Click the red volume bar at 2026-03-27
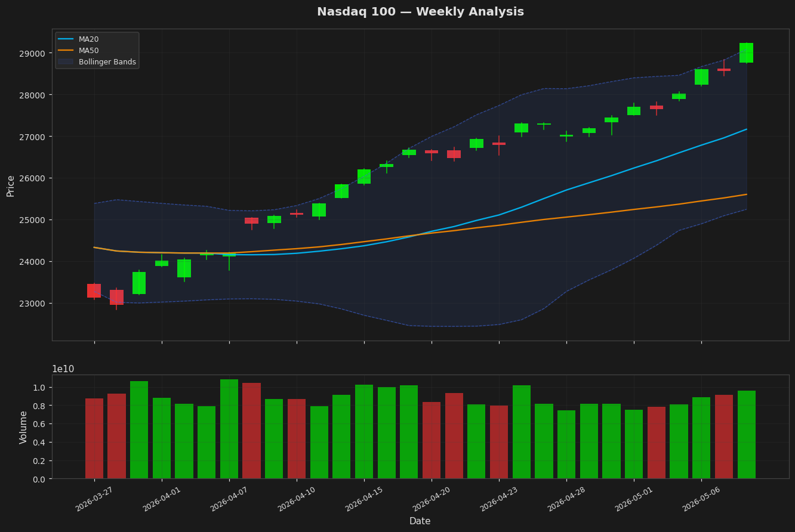Screen dimensions: 795x532 [94, 438]
